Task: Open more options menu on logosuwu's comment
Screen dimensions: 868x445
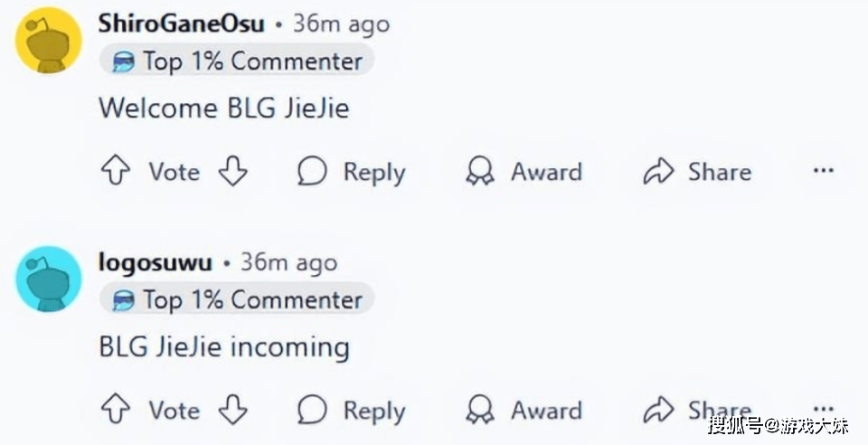Action: (x=823, y=410)
